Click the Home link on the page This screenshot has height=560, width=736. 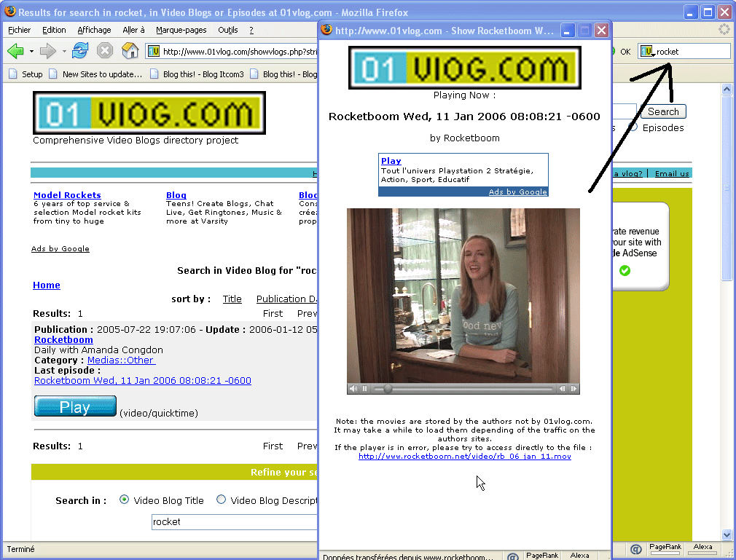(47, 285)
